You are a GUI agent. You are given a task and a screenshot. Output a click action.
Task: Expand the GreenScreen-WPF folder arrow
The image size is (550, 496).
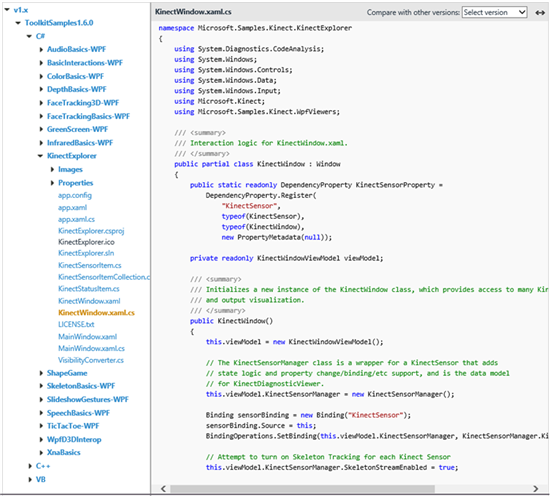pos(41,129)
